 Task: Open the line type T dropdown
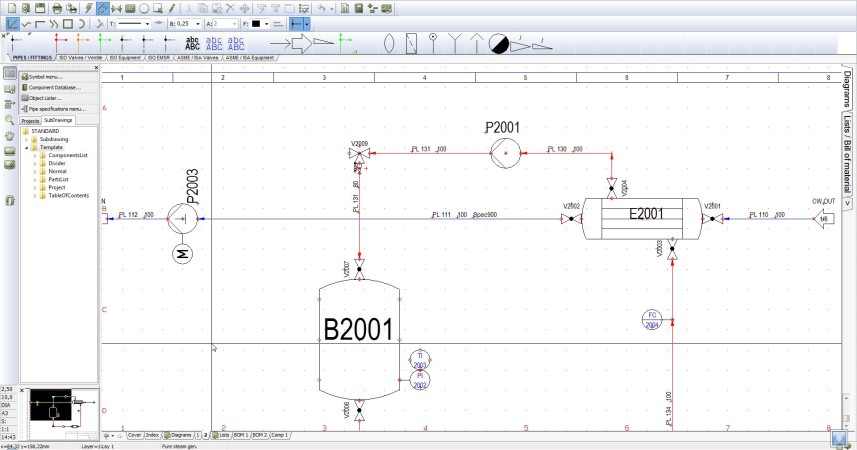pos(147,24)
